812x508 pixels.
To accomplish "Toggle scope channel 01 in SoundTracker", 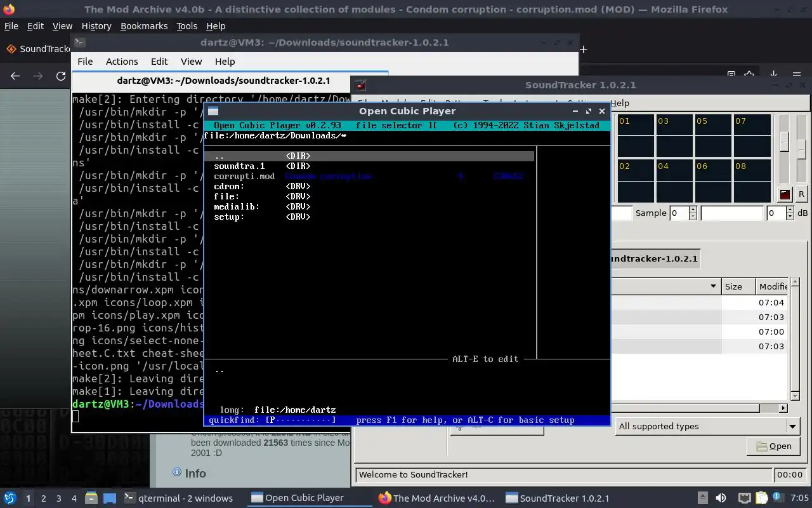I will point(635,136).
